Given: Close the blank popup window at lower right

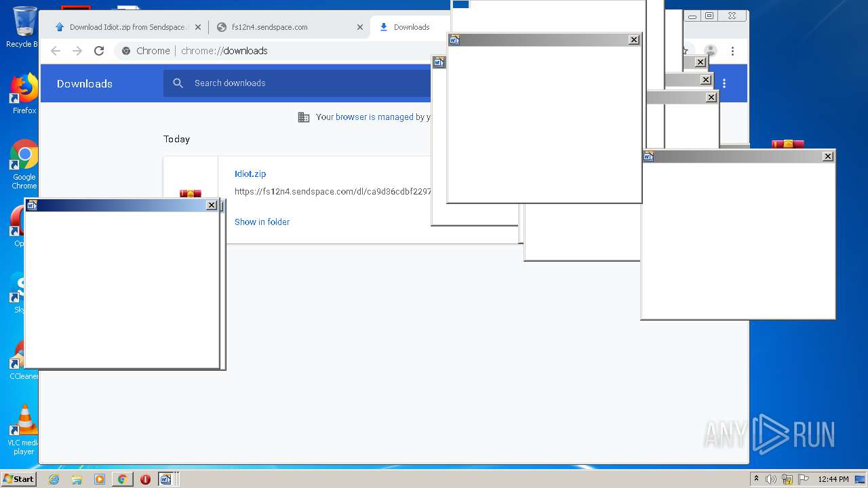Looking at the screenshot, I should point(828,157).
